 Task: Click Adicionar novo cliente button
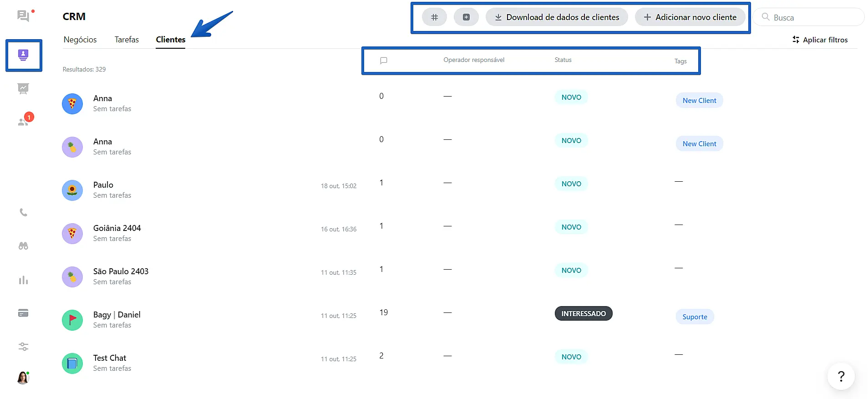(x=690, y=17)
